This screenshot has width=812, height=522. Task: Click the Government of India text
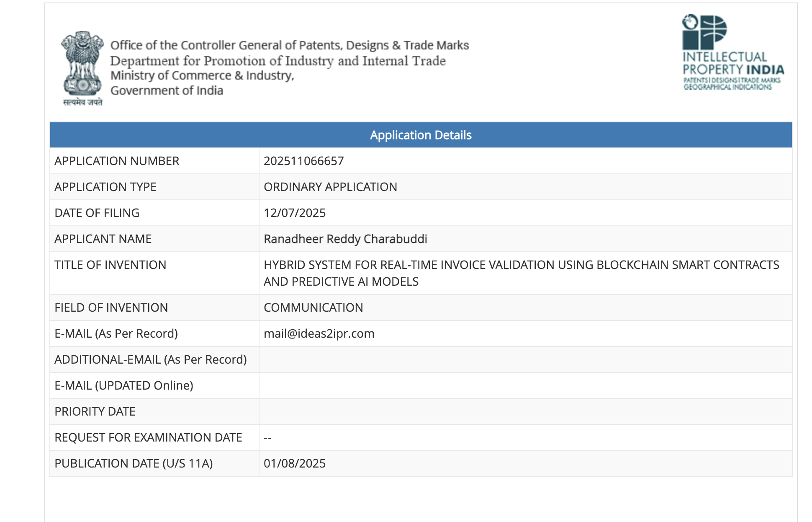tap(167, 90)
